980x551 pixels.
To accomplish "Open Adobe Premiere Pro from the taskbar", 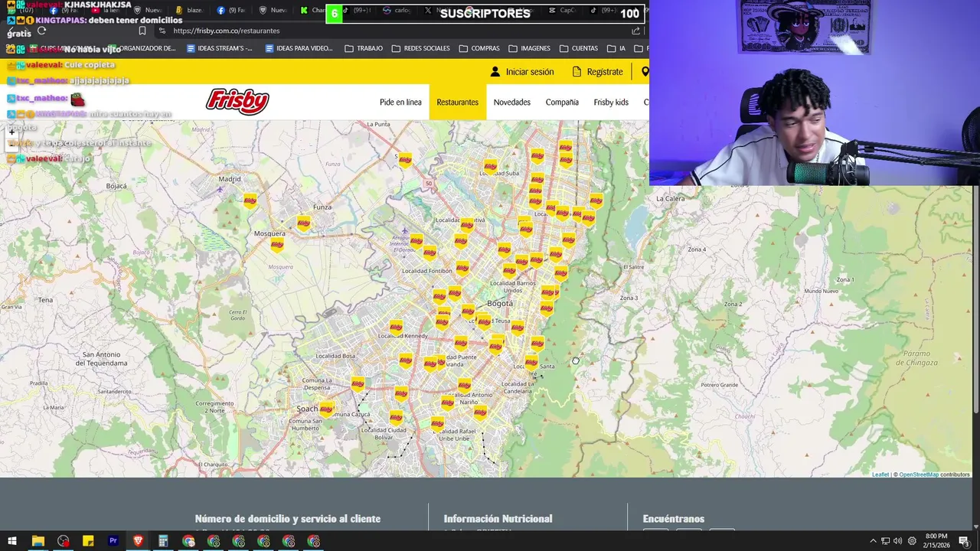I will click(113, 541).
